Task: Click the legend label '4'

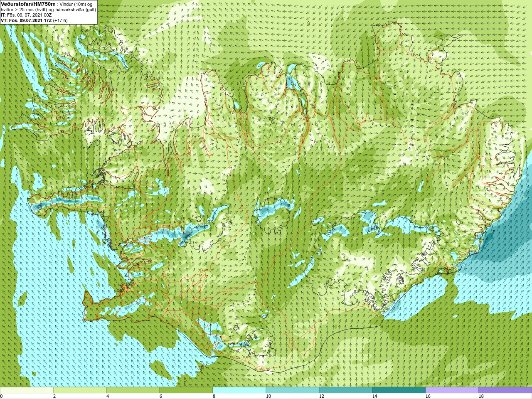Action: 108,396
